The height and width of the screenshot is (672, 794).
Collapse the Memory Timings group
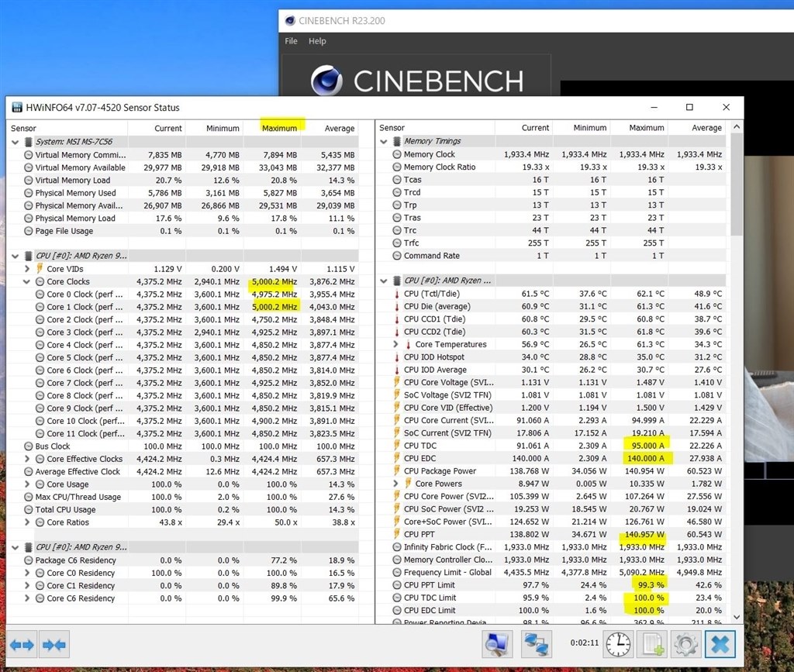click(x=384, y=142)
